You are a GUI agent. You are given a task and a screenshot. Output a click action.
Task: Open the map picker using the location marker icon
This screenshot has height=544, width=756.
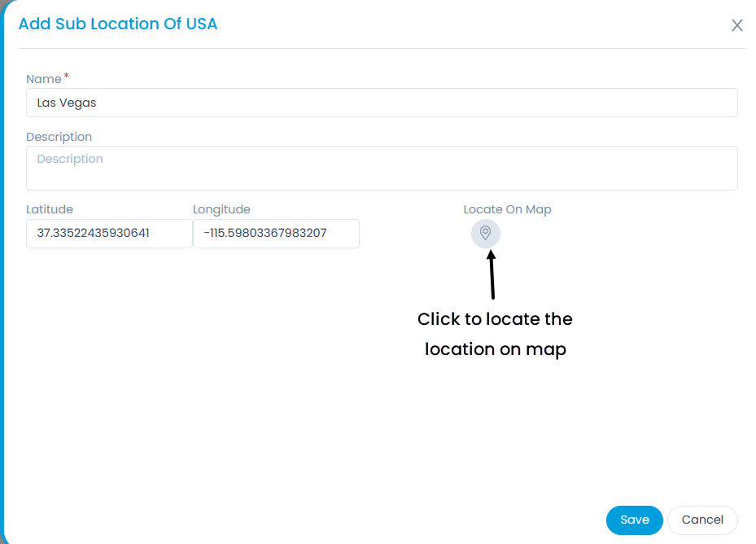(486, 234)
